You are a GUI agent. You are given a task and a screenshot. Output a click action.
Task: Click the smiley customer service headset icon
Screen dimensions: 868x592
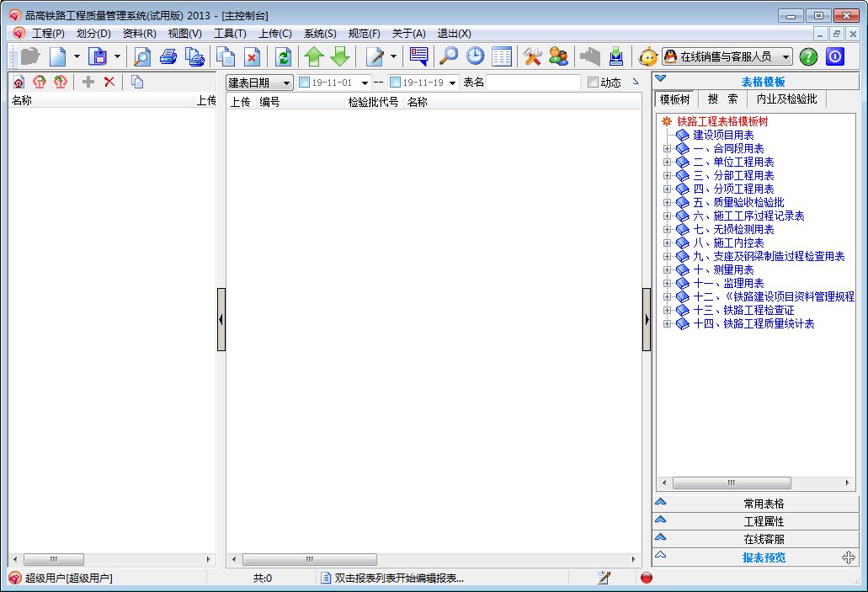tap(647, 57)
